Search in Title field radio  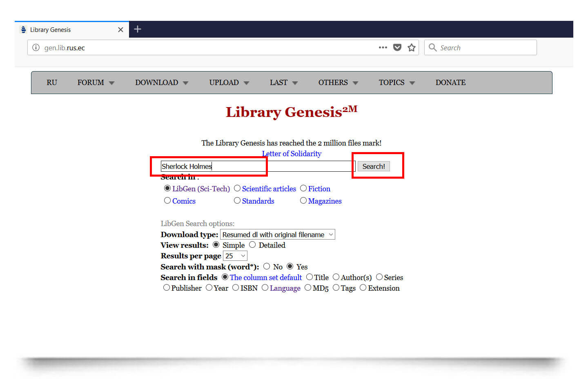(x=310, y=277)
